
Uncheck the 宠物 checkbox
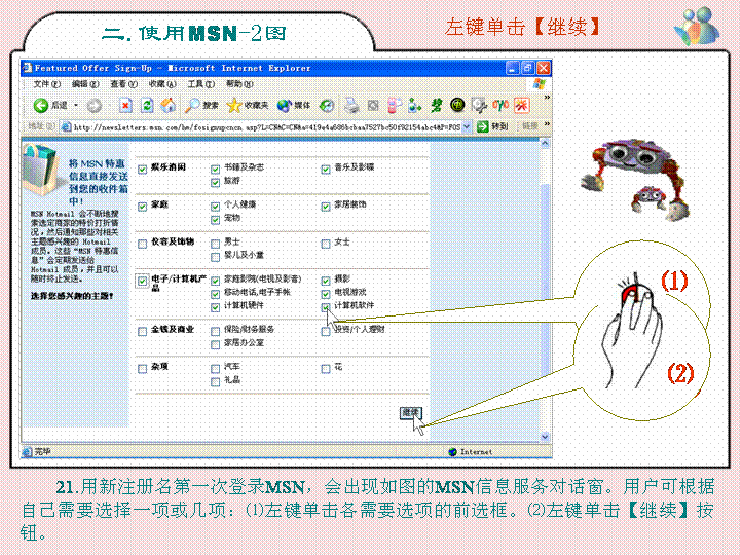click(x=216, y=219)
